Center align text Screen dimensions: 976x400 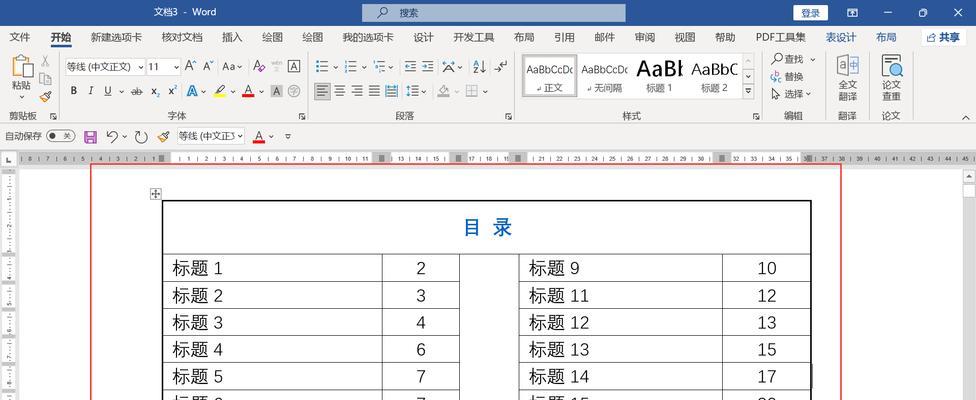pyautogui.click(x=339, y=91)
